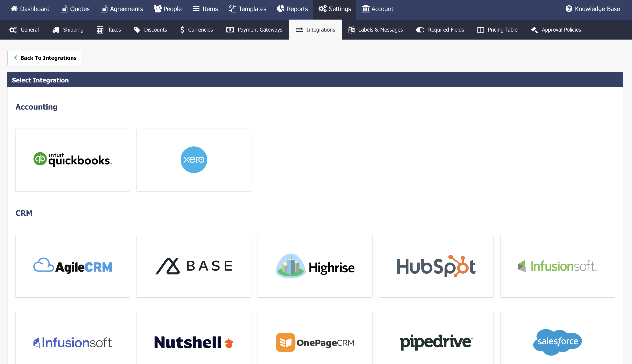Click the General gears icon
Viewport: 632px width, 364px height.
[13, 30]
